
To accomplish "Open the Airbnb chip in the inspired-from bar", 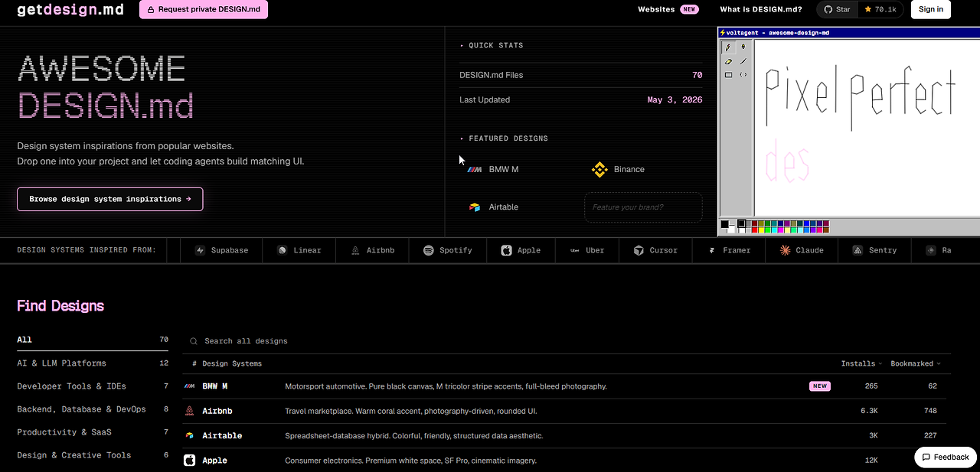I will 372,250.
